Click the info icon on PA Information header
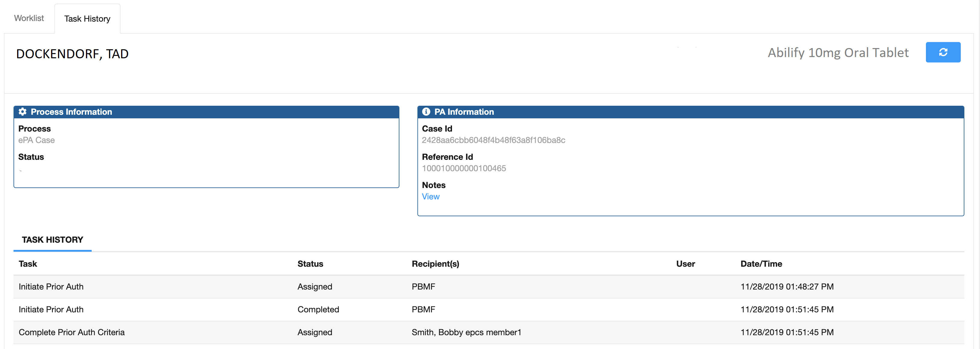 click(x=426, y=112)
